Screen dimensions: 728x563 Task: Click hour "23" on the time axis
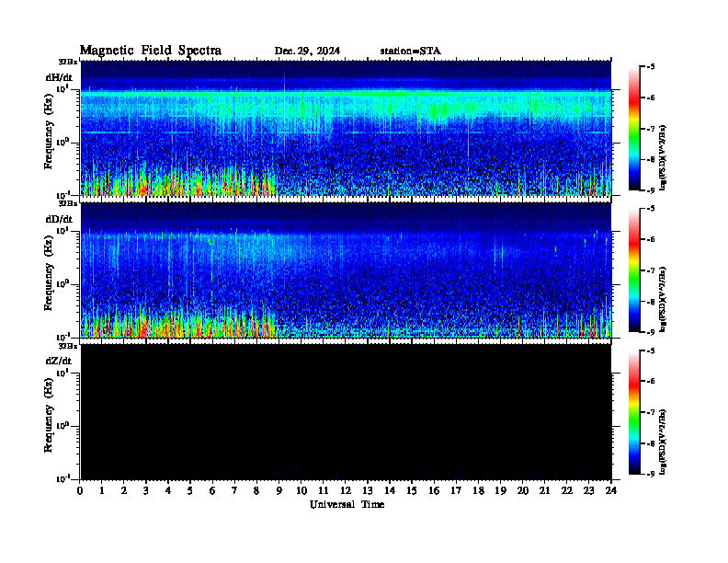tap(588, 490)
